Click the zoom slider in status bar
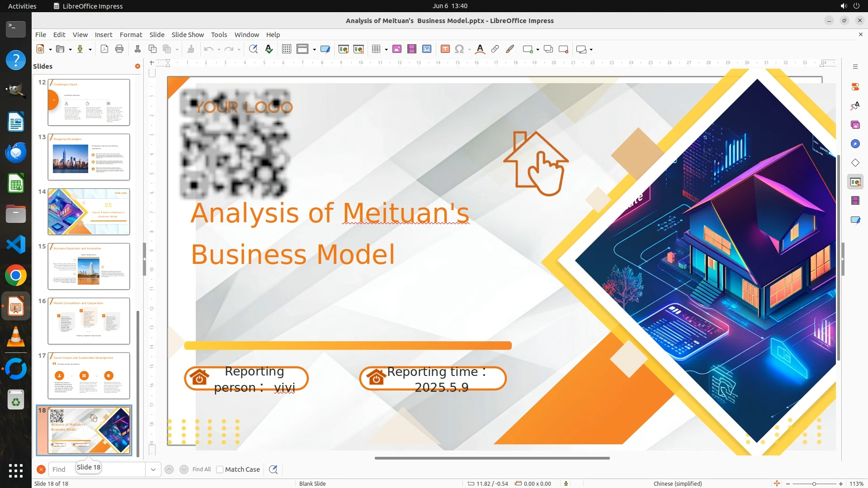868x488 pixels. (x=814, y=484)
